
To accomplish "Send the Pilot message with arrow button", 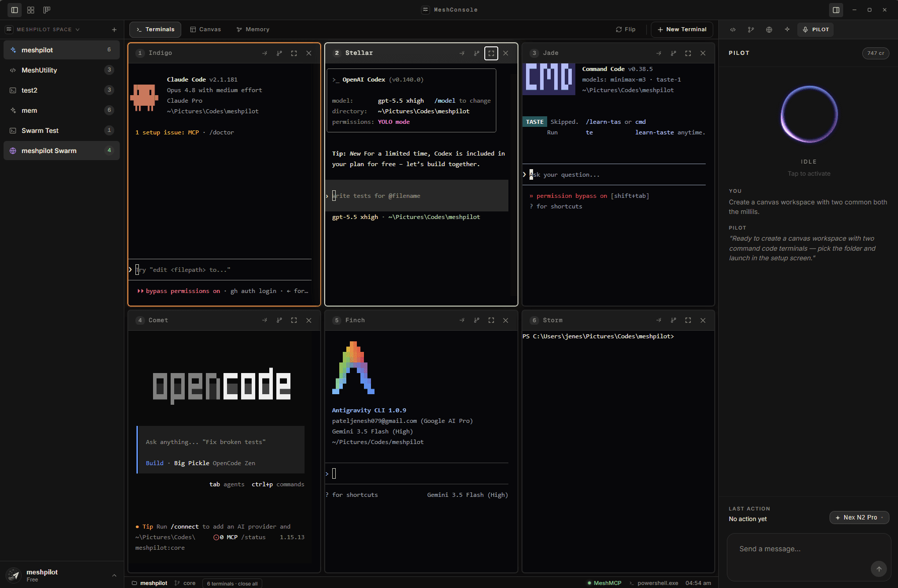I will click(x=879, y=569).
